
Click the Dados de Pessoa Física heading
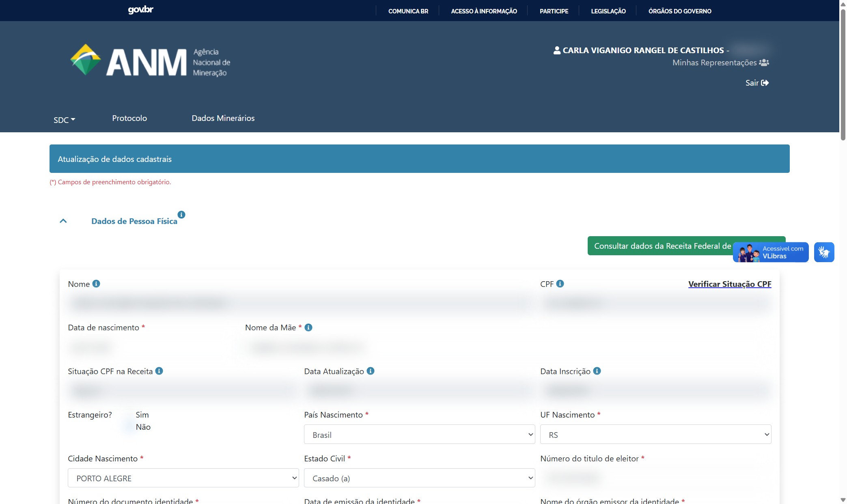[x=134, y=221]
